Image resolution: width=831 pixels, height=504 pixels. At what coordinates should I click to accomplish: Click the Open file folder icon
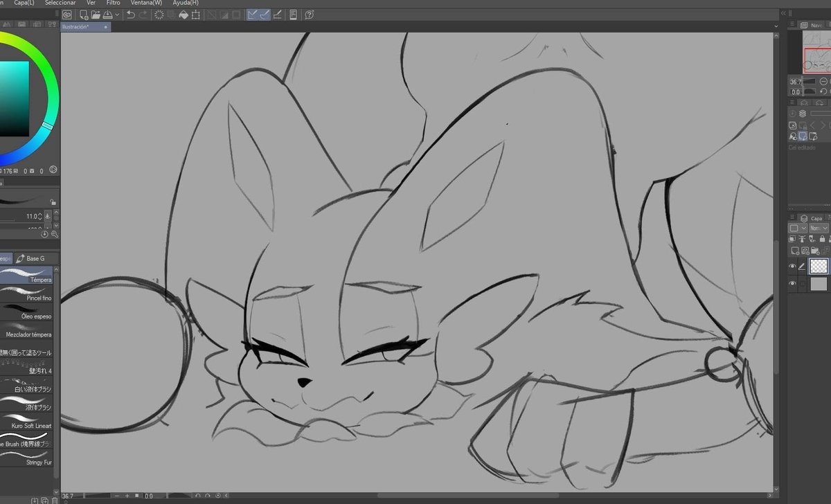click(x=96, y=15)
